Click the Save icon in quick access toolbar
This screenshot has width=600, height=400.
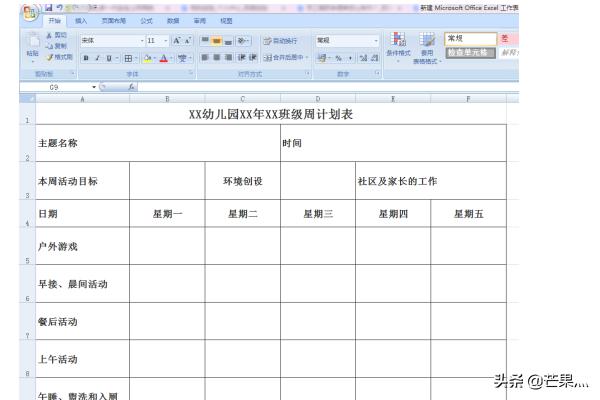[x=49, y=7]
